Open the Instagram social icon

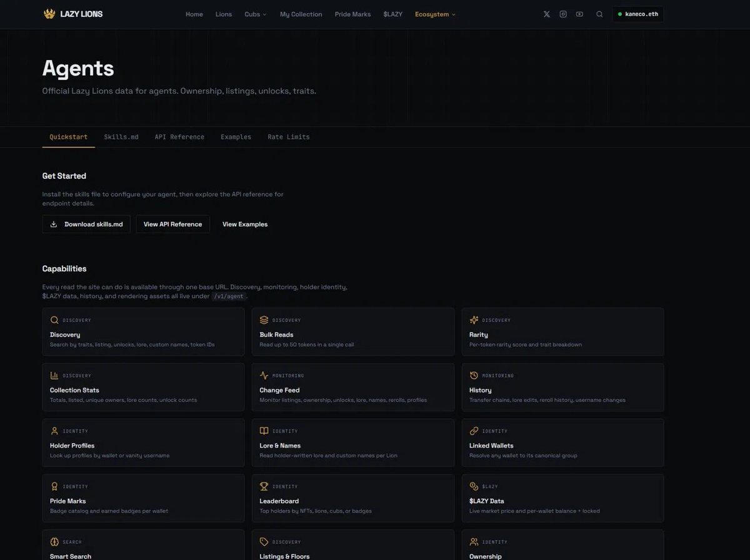click(563, 14)
